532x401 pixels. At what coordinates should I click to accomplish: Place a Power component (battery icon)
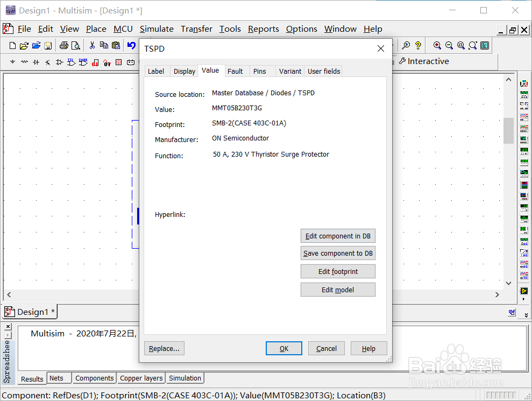(131, 62)
